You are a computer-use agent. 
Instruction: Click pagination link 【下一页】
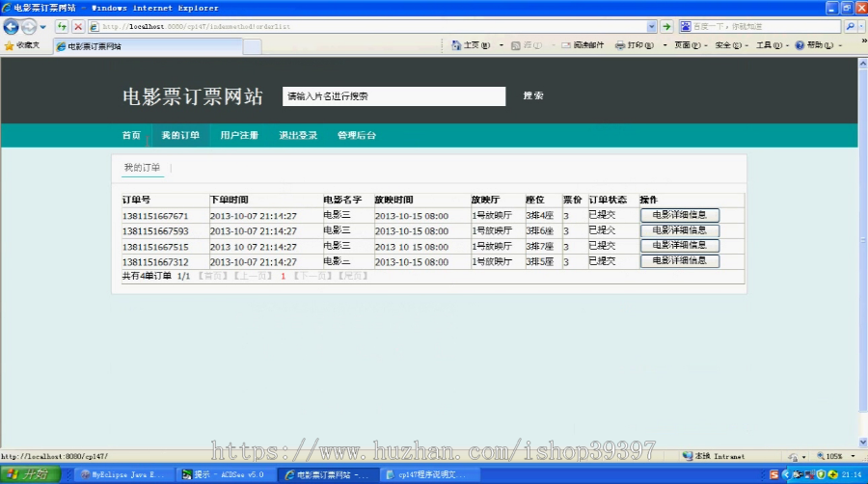312,276
